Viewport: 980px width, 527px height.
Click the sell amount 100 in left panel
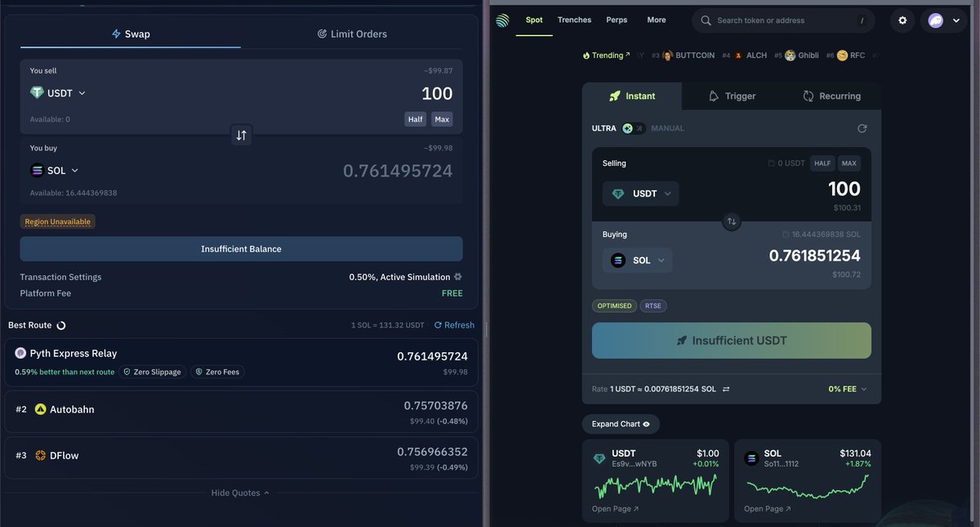tap(437, 93)
